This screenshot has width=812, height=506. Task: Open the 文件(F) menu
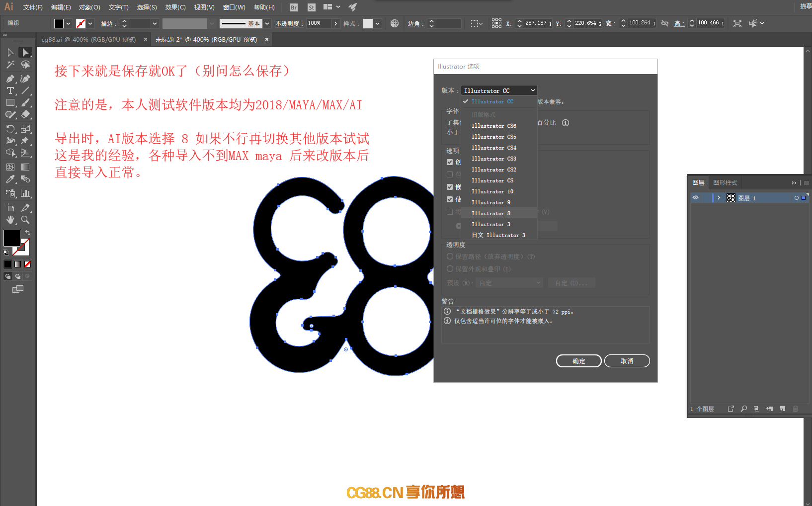[33, 7]
